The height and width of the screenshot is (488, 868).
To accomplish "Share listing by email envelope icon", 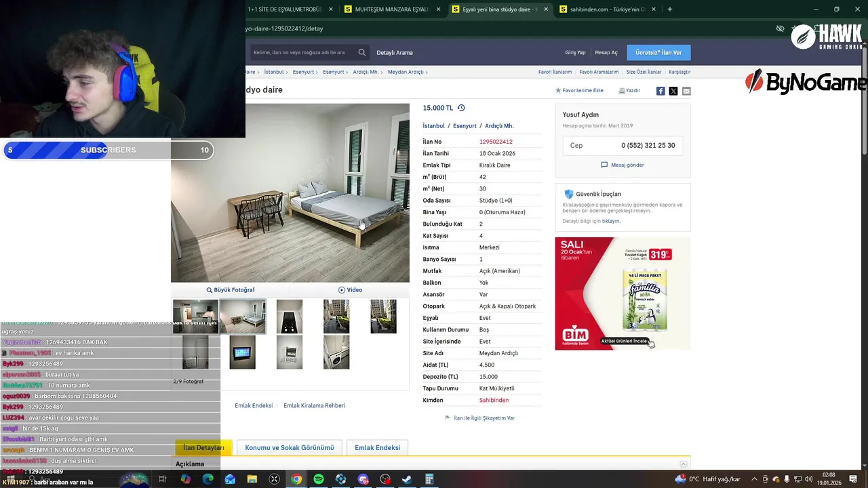I will tap(686, 91).
